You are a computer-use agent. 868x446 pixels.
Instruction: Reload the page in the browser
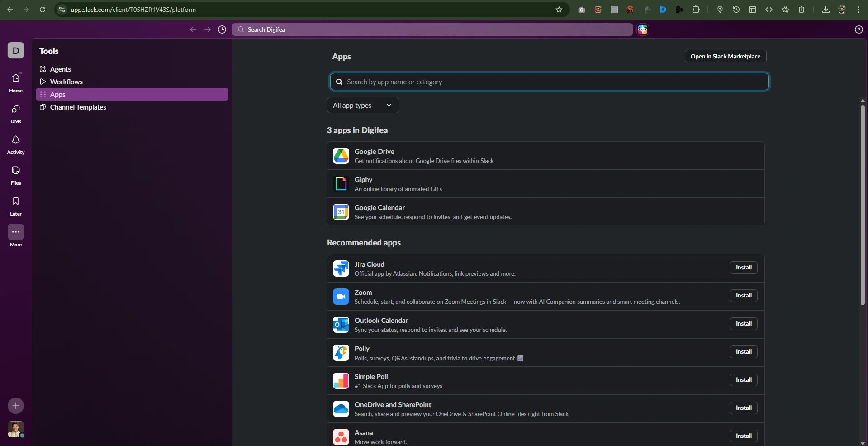coord(43,10)
